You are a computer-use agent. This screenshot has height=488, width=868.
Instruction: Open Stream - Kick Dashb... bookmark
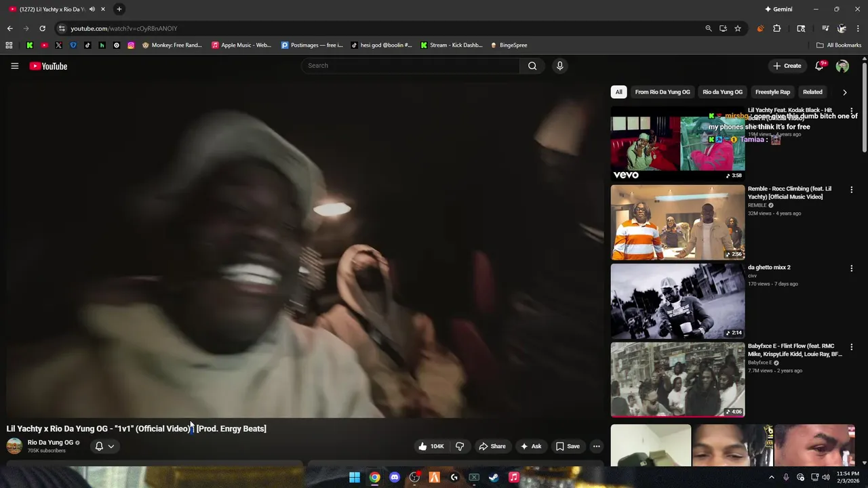(x=452, y=45)
